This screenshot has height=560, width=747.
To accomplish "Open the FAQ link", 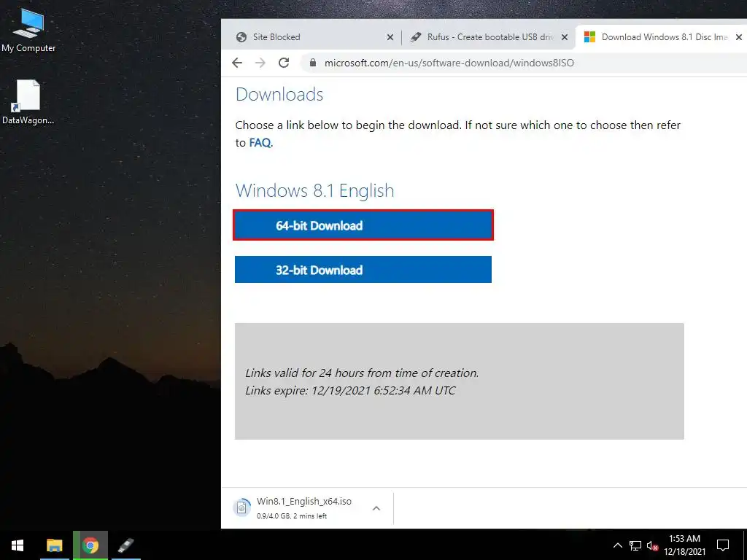I will [x=260, y=143].
